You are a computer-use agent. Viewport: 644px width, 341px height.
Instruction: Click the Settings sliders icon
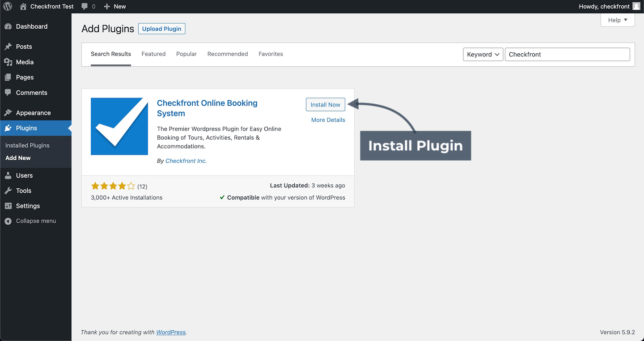pyautogui.click(x=8, y=206)
